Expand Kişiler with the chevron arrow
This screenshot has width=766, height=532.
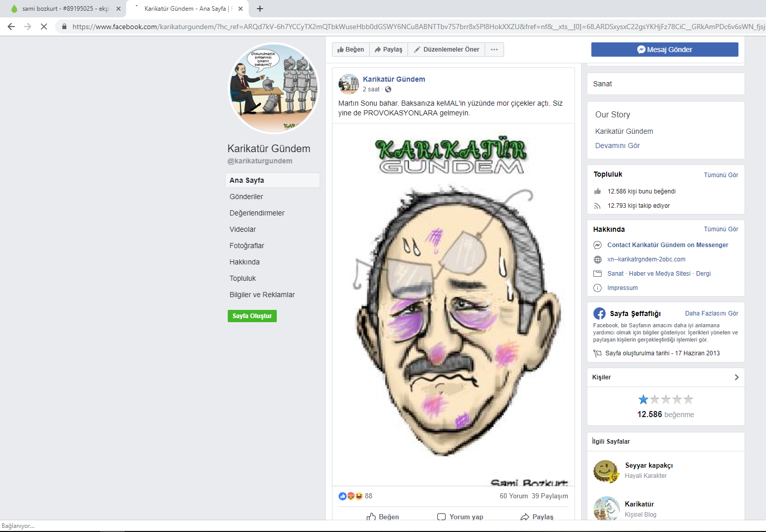(736, 377)
